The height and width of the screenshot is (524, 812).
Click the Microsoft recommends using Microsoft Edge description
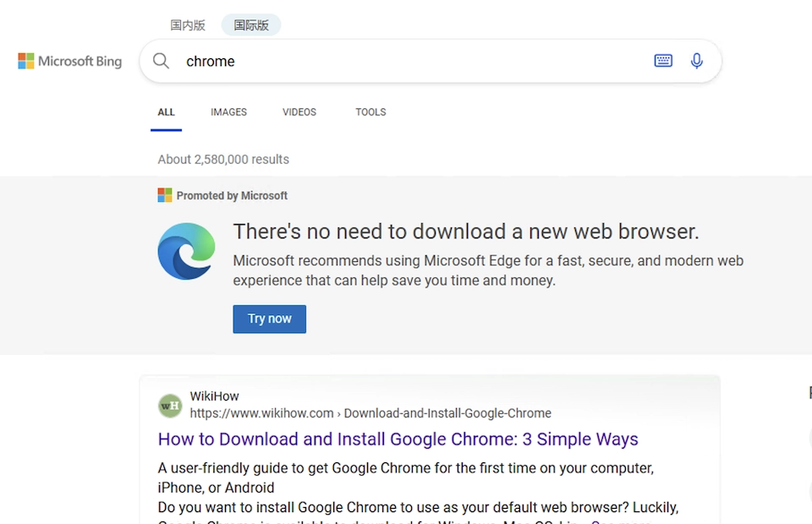(x=488, y=270)
